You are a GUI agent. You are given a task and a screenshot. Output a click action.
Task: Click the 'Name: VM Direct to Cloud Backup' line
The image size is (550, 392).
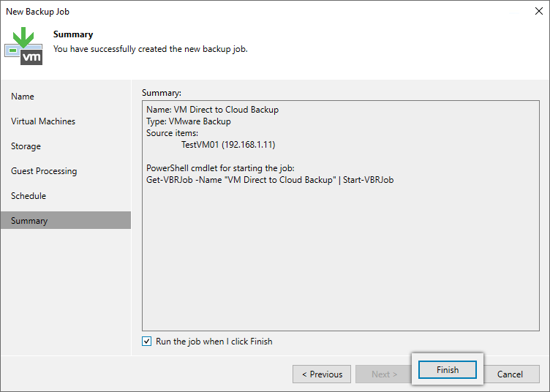[x=212, y=110]
